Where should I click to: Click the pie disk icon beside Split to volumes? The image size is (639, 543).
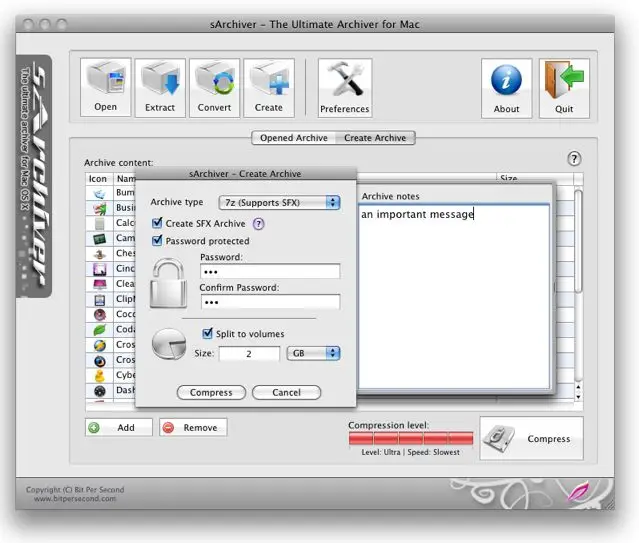coord(168,344)
